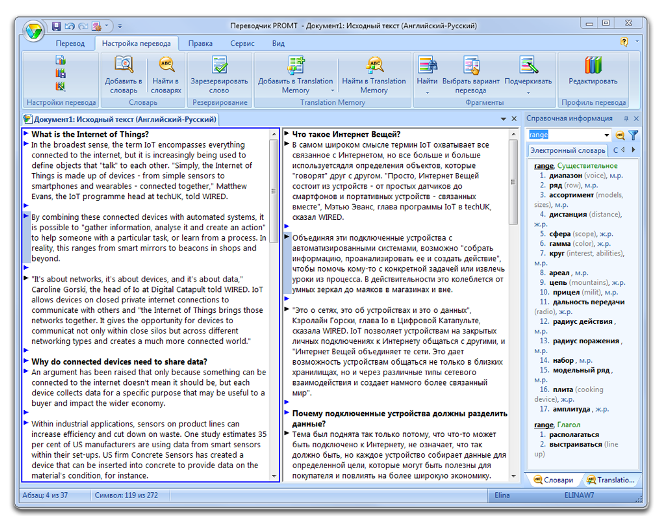This screenshot has height=516, width=658.
Task: Pin the Справочная информация panel
Action: (x=626, y=118)
